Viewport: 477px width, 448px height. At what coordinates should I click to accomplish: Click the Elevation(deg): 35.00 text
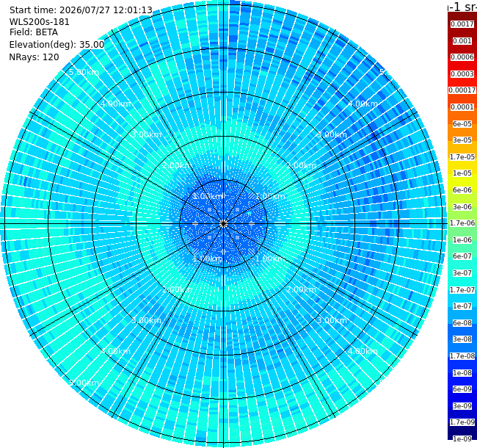click(x=57, y=45)
